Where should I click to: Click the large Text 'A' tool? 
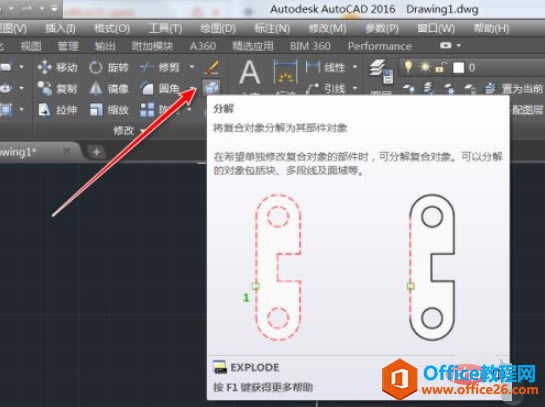[x=250, y=72]
